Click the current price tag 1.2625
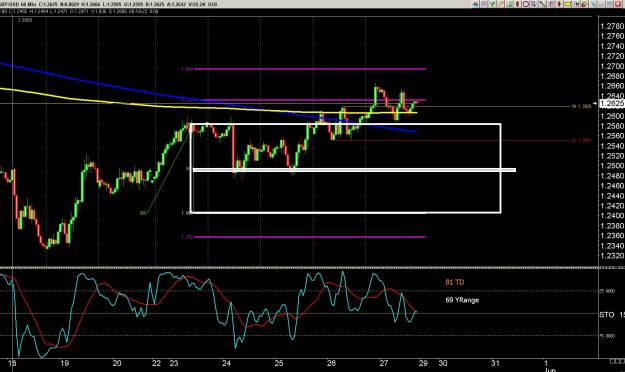 tap(612, 103)
